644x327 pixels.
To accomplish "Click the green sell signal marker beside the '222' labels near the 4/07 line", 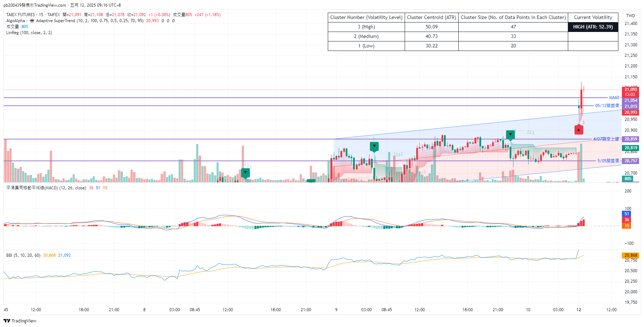I will click(x=510, y=135).
